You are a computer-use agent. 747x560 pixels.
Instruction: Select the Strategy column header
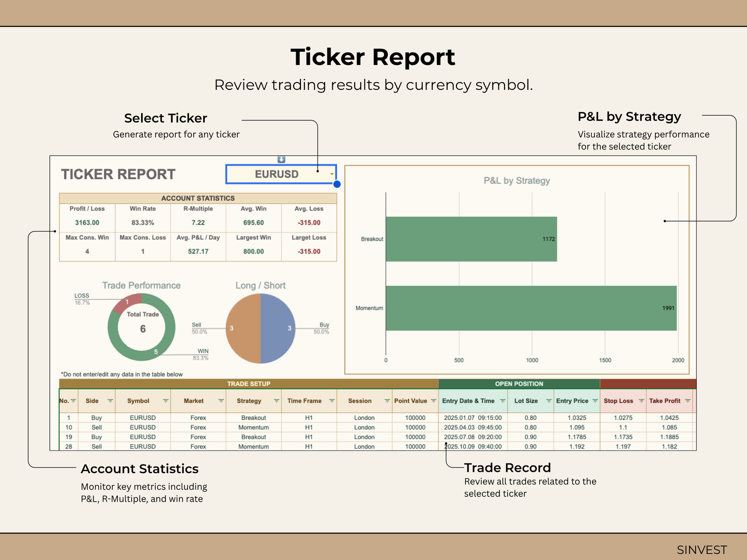tap(253, 401)
